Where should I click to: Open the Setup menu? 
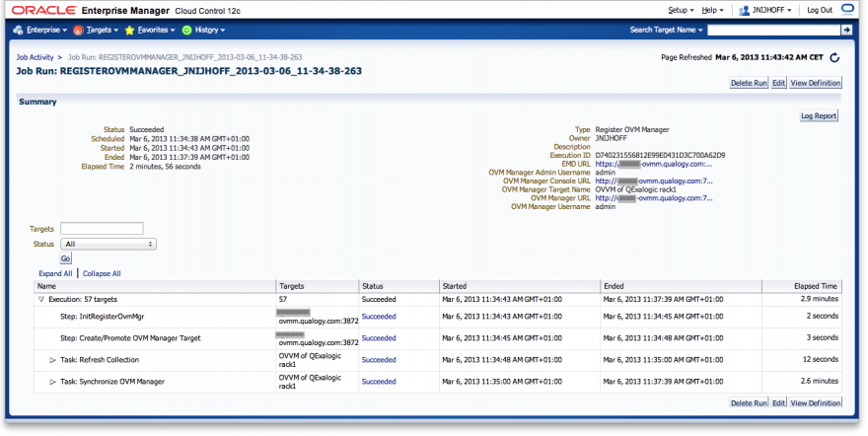click(x=681, y=10)
